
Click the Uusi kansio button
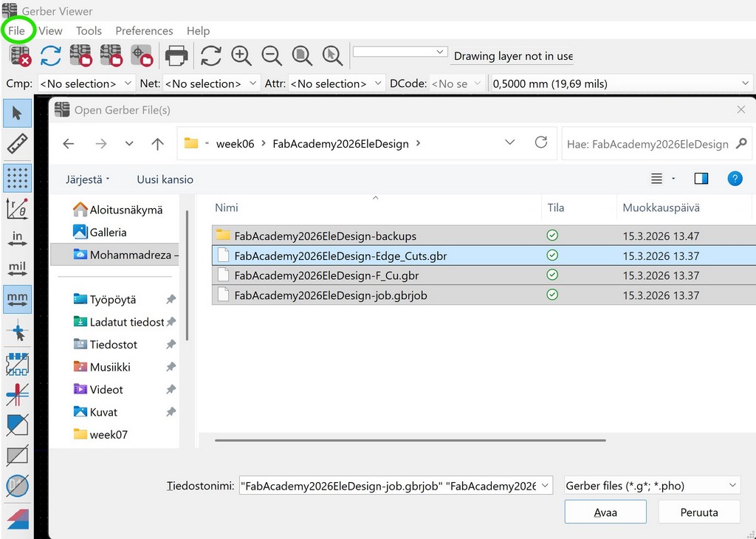pyautogui.click(x=165, y=179)
